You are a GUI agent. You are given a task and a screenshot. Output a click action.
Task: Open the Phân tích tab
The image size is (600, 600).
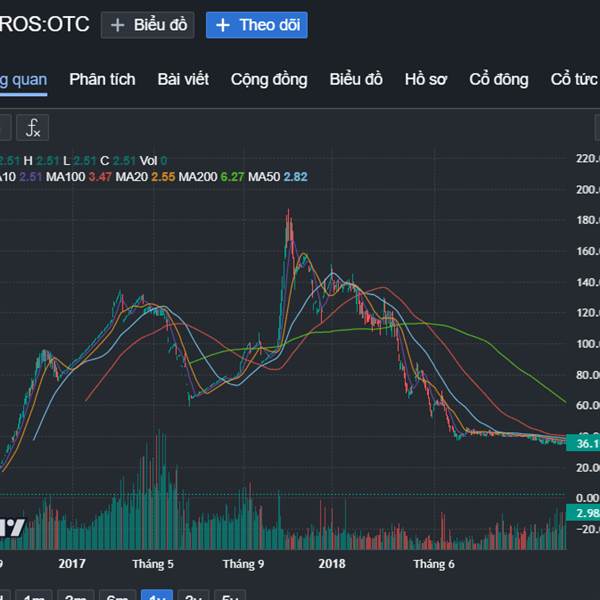pos(101,80)
